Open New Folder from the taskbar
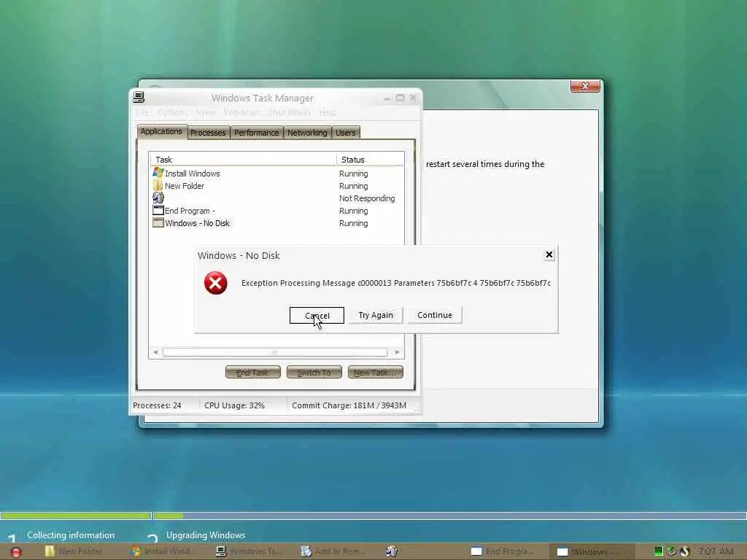The height and width of the screenshot is (560, 747). (x=74, y=551)
